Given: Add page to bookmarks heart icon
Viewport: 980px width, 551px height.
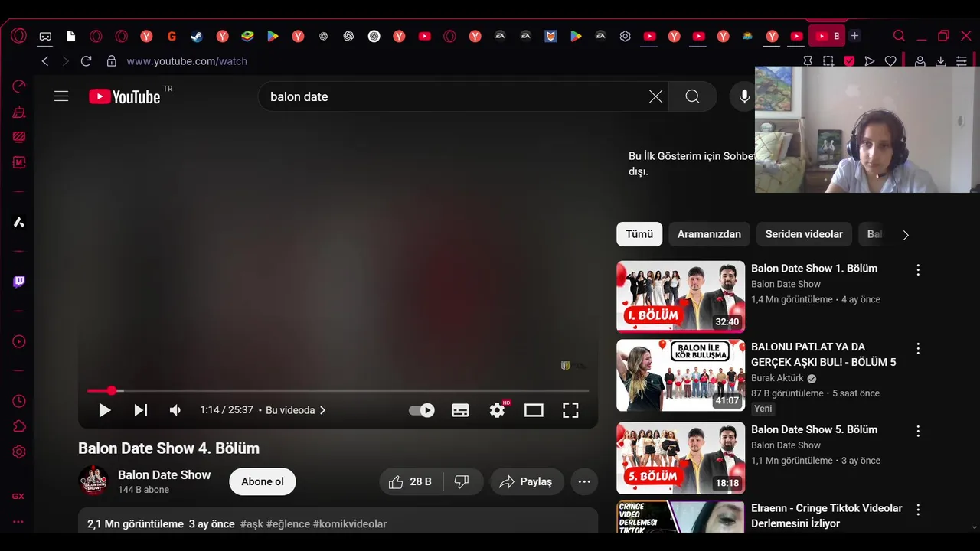Looking at the screenshot, I should 890,61.
